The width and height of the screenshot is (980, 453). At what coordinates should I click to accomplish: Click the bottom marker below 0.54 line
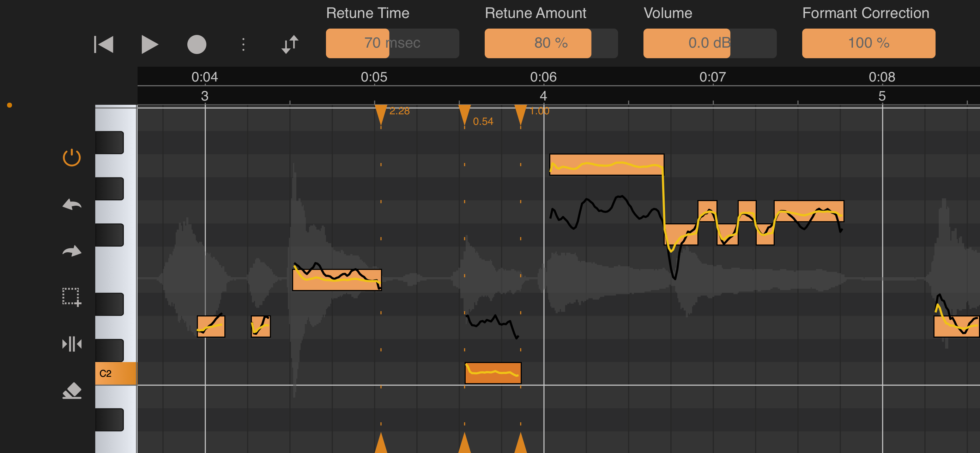tap(465, 443)
